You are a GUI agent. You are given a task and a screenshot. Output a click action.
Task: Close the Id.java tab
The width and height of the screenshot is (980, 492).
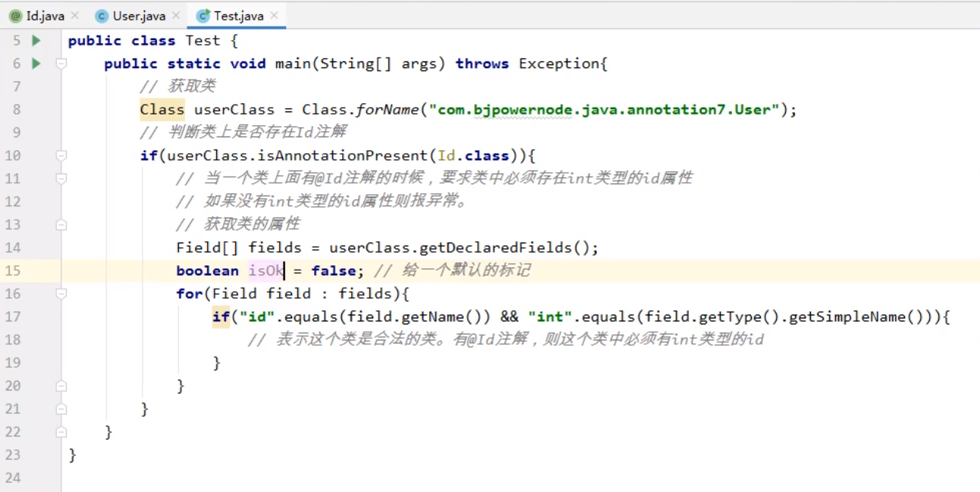[x=74, y=15]
